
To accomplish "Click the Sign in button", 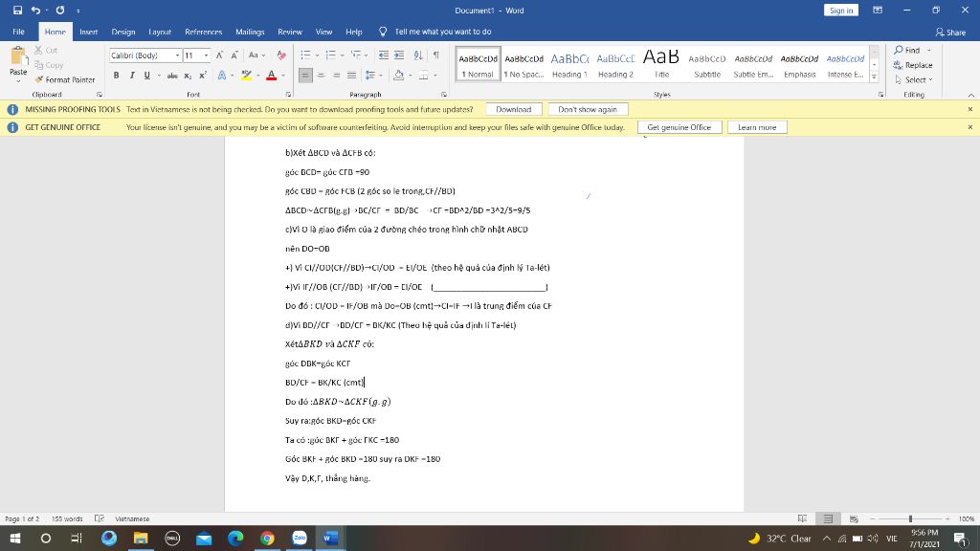I will (841, 10).
